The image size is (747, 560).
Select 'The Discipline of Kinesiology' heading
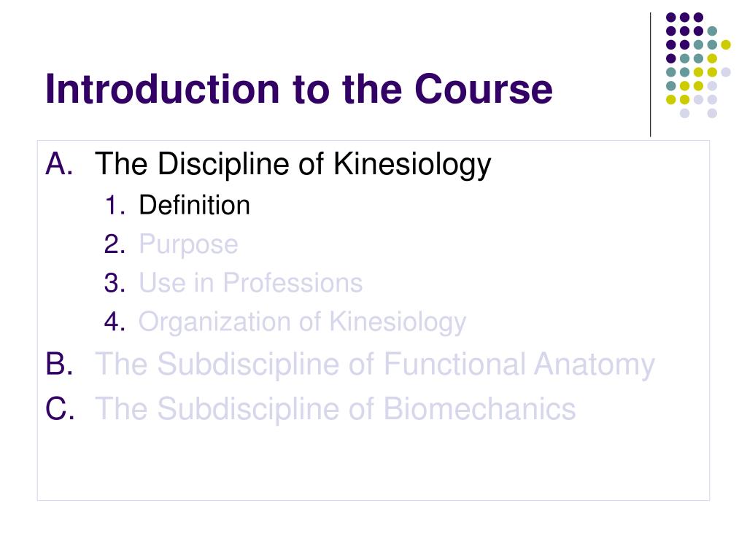pyautogui.click(x=293, y=165)
